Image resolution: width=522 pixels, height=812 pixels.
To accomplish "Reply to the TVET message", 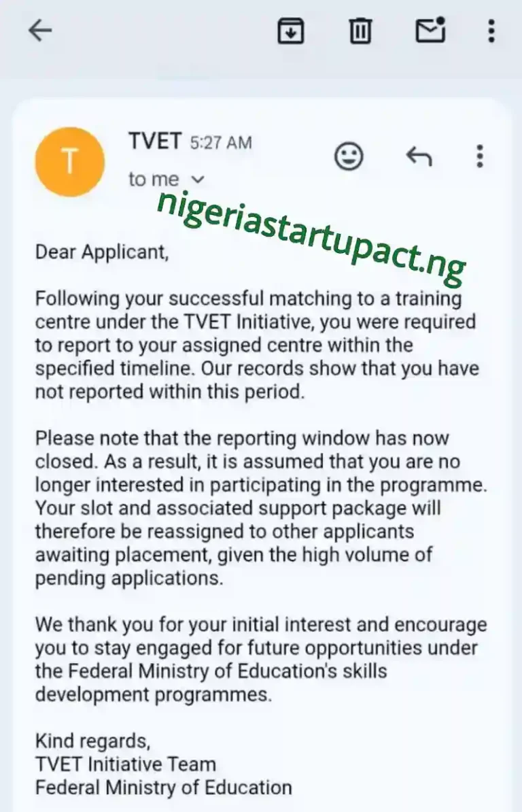I will point(419,156).
